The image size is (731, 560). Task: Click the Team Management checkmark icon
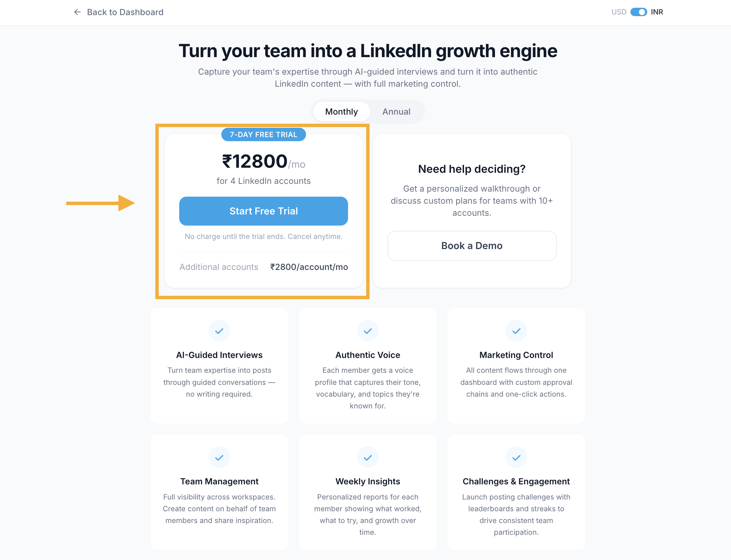219,457
